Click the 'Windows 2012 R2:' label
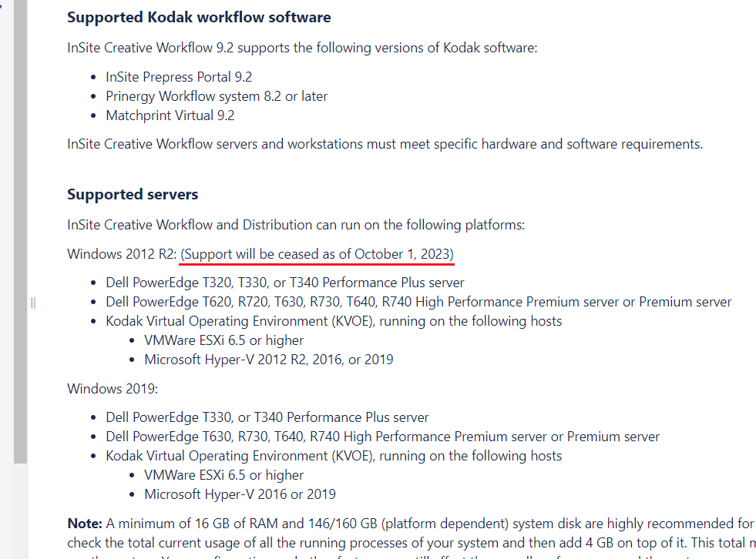The width and height of the screenshot is (756, 559). pos(122,254)
